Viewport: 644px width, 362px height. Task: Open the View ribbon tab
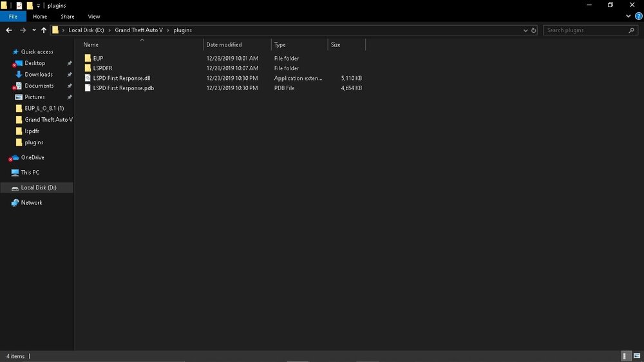click(x=93, y=17)
